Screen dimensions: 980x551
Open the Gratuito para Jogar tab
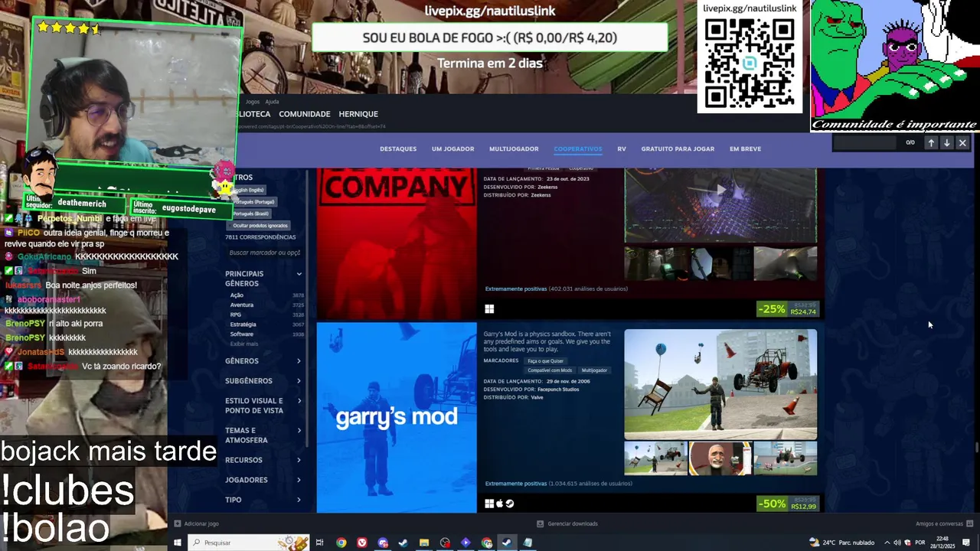tap(678, 148)
